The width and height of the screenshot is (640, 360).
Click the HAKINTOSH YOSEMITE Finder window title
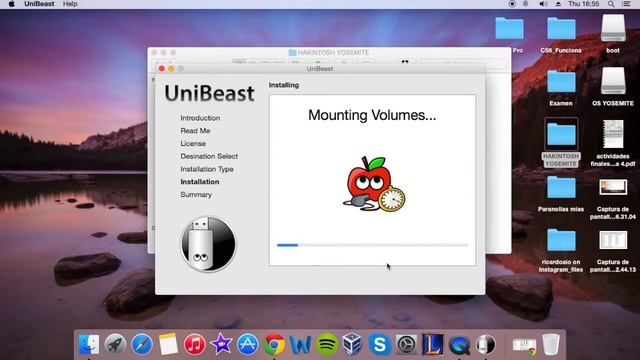click(329, 53)
